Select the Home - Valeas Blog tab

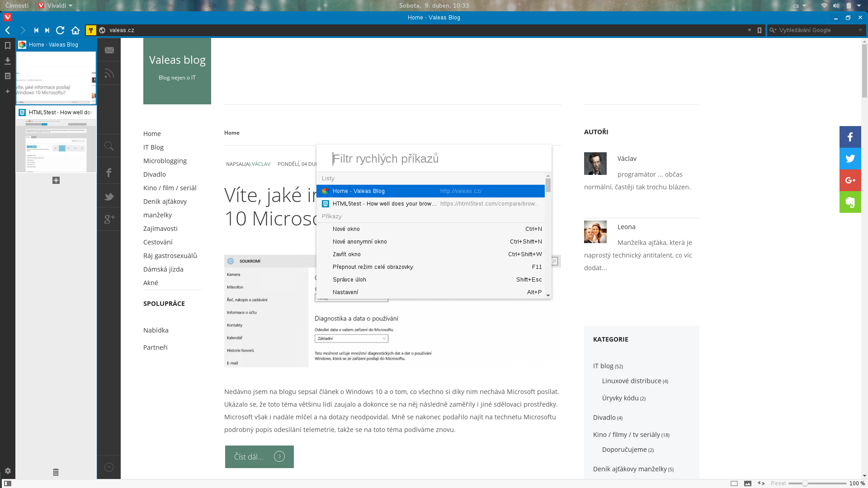[x=56, y=45]
